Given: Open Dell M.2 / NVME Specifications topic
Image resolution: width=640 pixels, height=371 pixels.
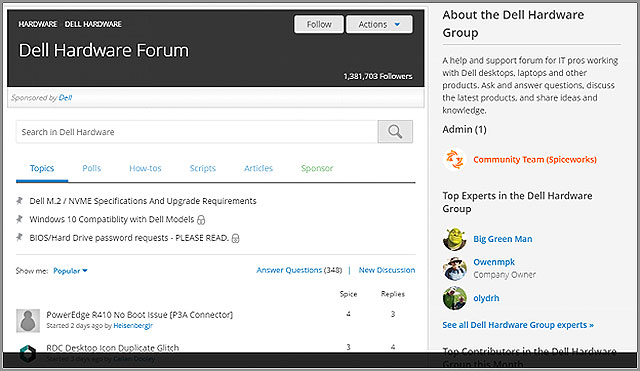Looking at the screenshot, I should click(143, 201).
